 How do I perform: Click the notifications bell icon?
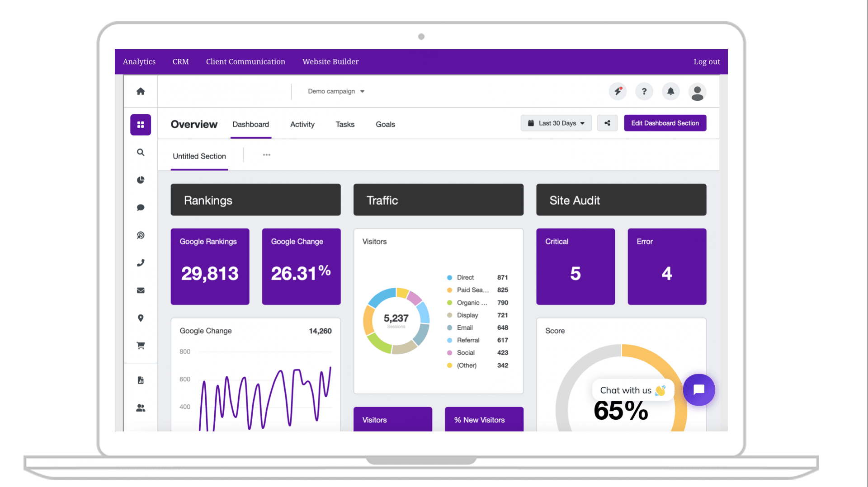click(670, 92)
